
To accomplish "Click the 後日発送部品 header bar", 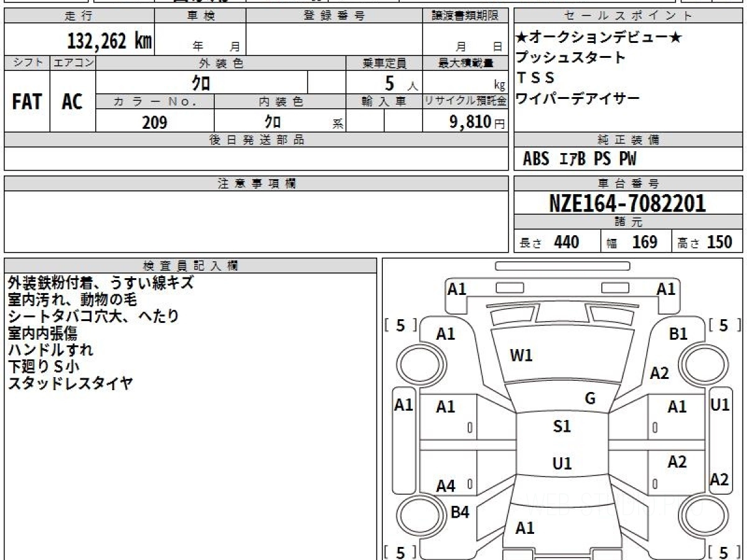I will click(256, 140).
